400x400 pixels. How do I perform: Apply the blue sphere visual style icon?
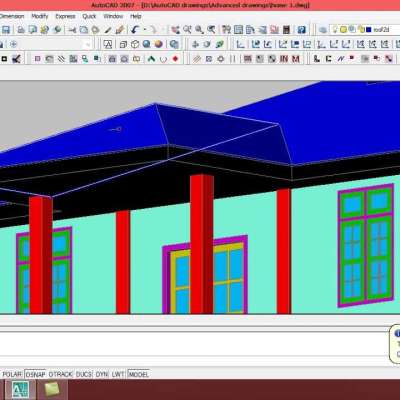[146, 44]
